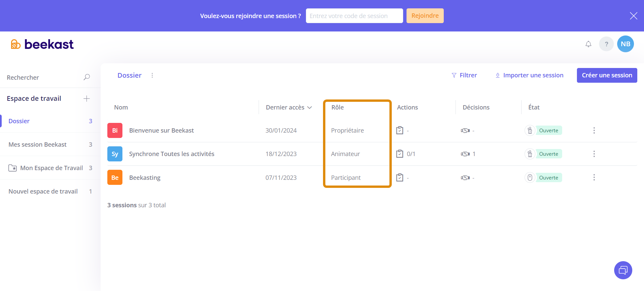Screen dimensions: 644x291
Task: Open the live chat widget
Action: [x=623, y=270]
